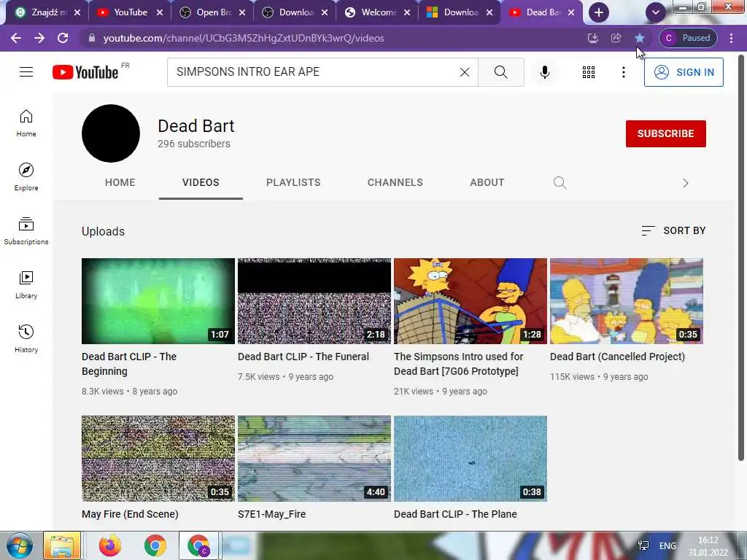The image size is (747, 560).
Task: Close the Dead Bart browser tab
Action: click(x=571, y=12)
